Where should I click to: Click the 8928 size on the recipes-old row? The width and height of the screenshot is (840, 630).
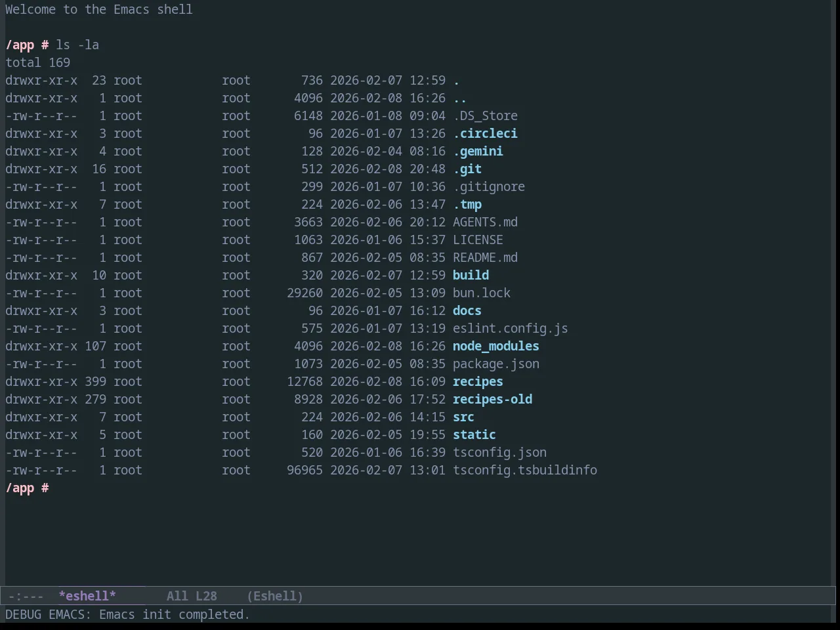tap(308, 399)
